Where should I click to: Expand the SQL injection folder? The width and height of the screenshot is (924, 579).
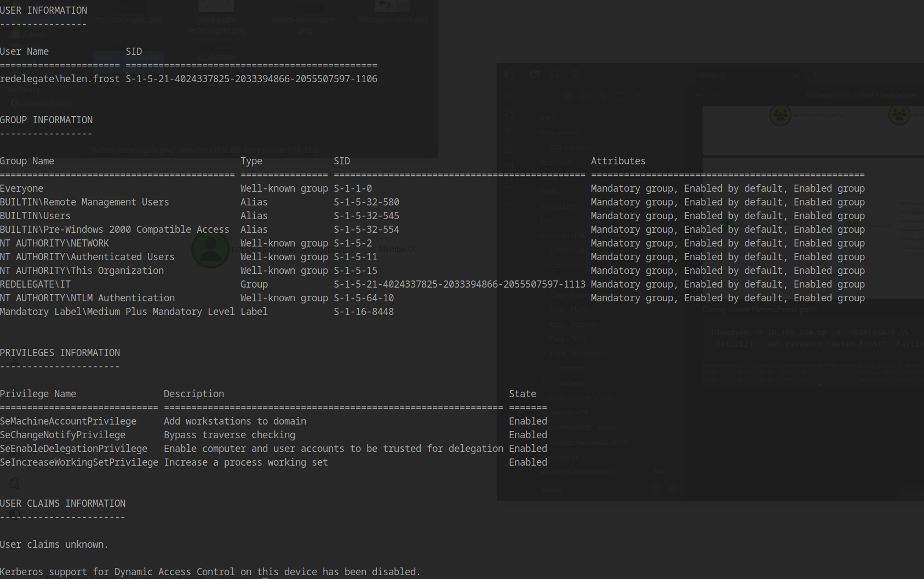(570, 147)
